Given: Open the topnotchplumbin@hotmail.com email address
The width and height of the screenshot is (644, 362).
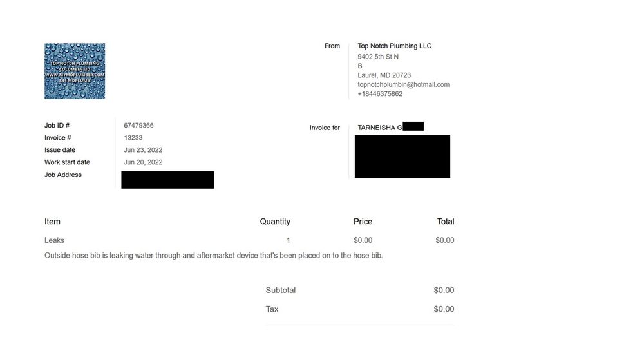Looking at the screenshot, I should [x=403, y=84].
